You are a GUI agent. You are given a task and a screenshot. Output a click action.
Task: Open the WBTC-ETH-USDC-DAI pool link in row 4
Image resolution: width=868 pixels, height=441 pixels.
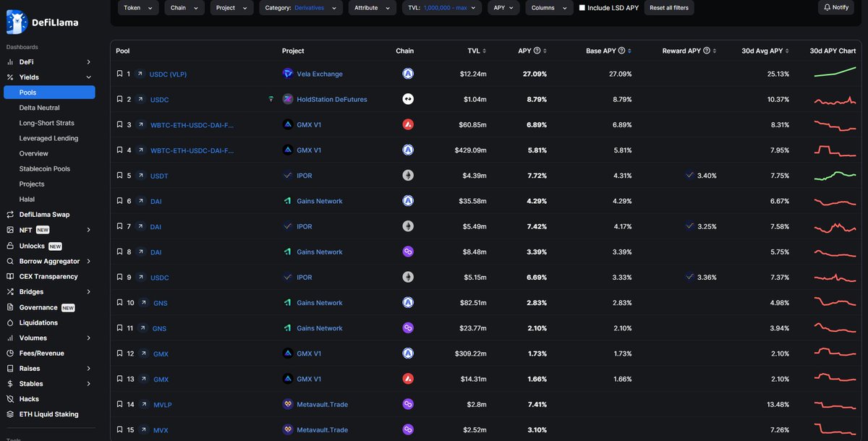click(192, 150)
